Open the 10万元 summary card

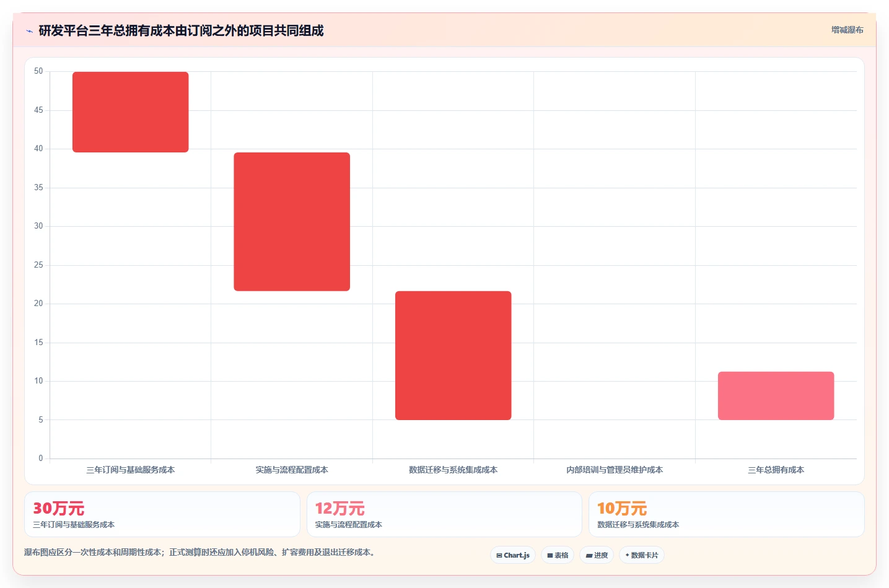tap(727, 514)
